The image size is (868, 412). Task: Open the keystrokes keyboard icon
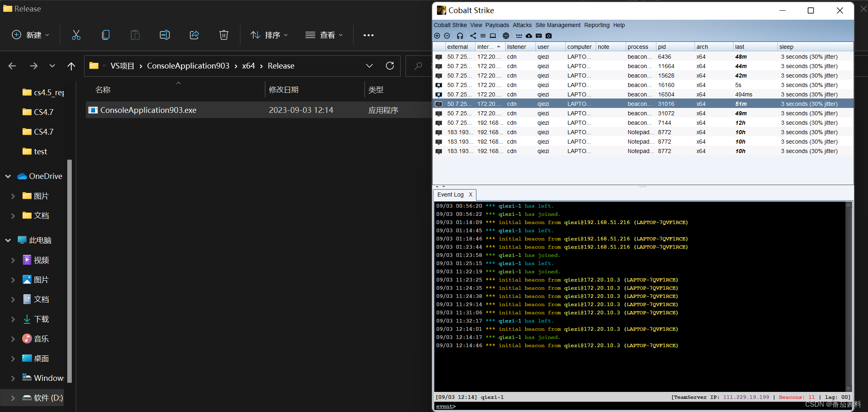coord(539,36)
